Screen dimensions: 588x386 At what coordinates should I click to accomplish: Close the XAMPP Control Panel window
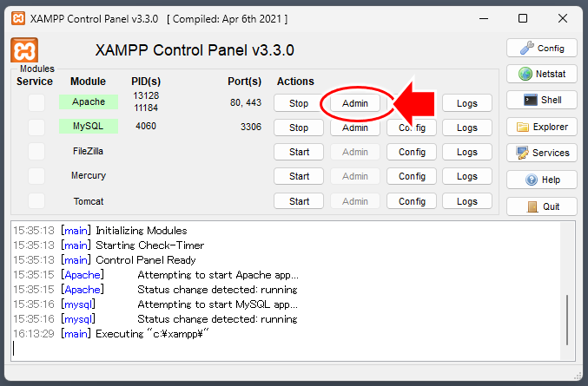click(x=563, y=18)
